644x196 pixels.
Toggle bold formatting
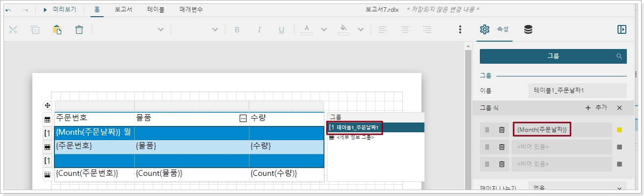point(237,29)
